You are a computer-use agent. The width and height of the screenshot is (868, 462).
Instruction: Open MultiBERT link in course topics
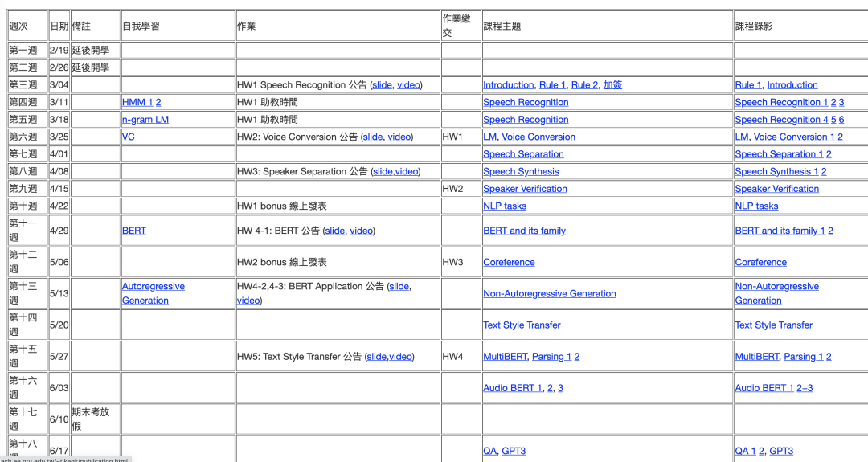point(505,357)
